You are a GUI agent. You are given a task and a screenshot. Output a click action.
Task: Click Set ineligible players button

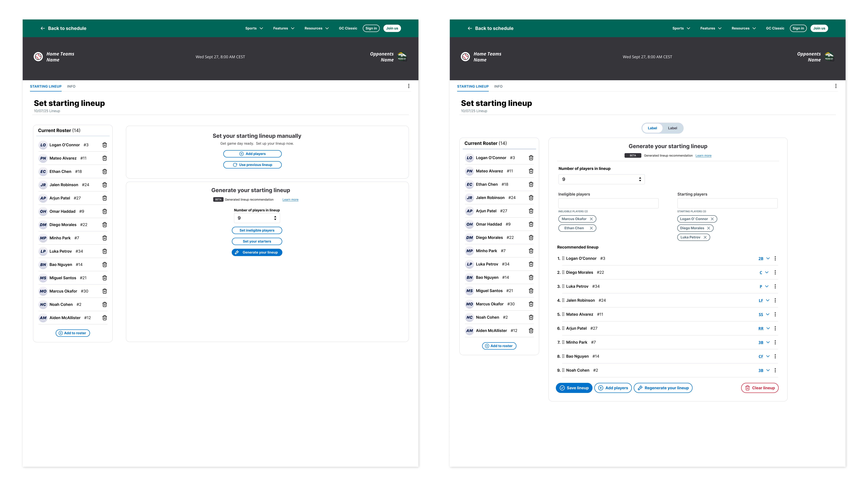click(x=257, y=230)
